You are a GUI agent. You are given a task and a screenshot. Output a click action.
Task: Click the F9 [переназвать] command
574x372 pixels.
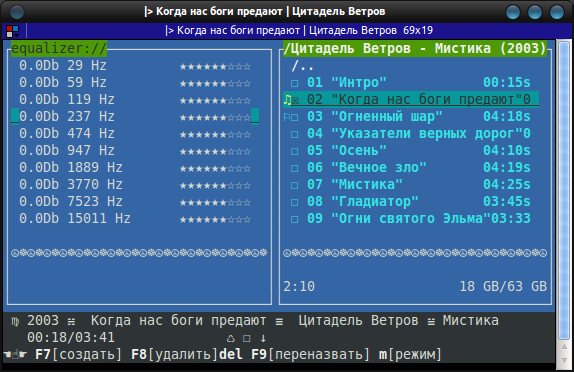pyautogui.click(x=310, y=354)
